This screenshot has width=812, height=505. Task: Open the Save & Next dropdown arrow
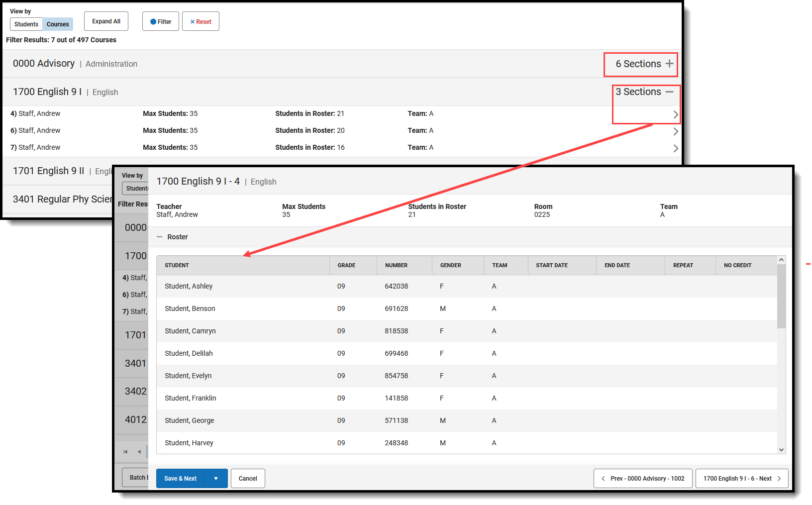pos(216,479)
